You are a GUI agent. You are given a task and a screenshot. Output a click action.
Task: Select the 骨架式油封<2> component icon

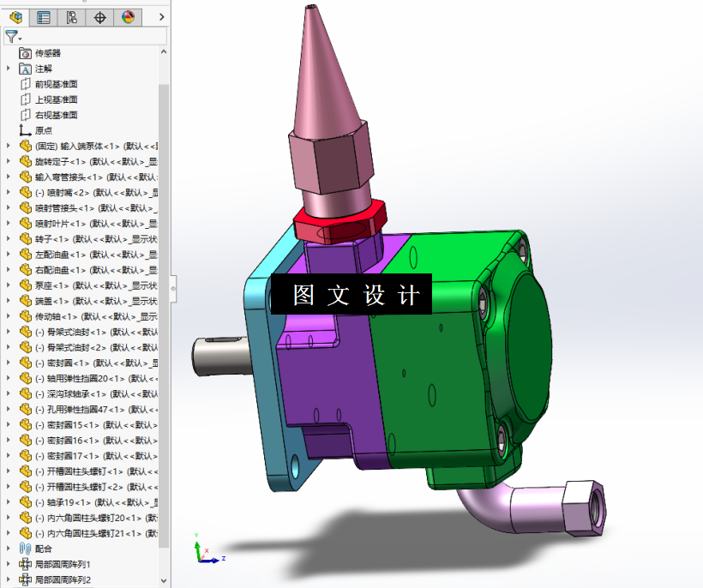[26, 347]
